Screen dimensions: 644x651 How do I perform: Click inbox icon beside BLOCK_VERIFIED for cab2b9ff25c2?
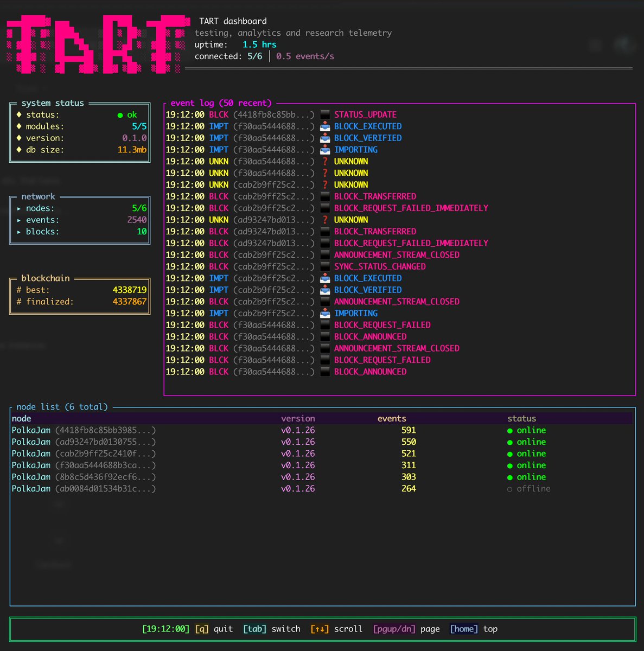(325, 290)
